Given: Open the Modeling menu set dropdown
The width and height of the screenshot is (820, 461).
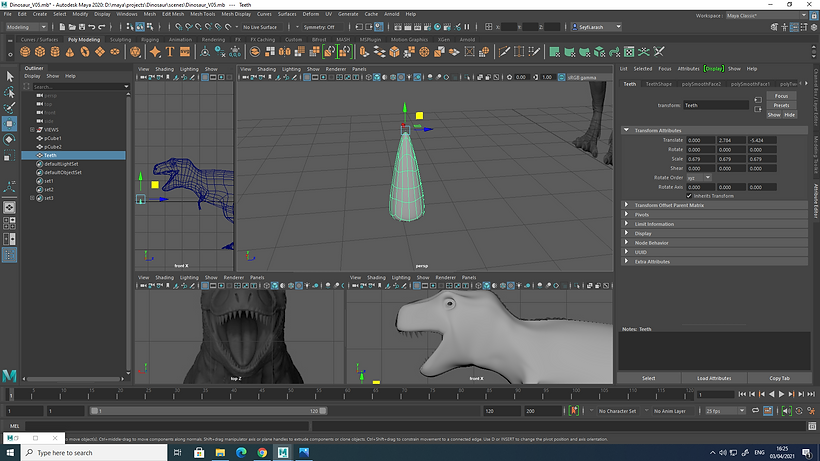Looking at the screenshot, I should click(26, 27).
